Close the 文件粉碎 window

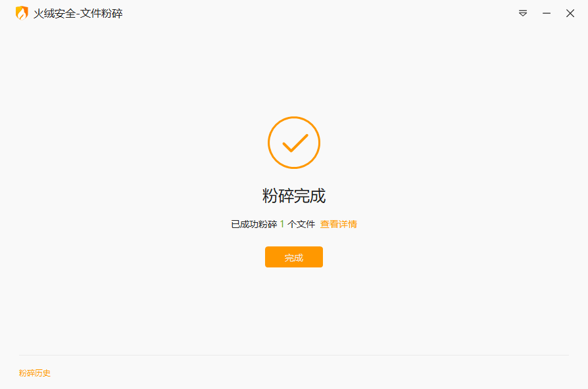coord(570,14)
